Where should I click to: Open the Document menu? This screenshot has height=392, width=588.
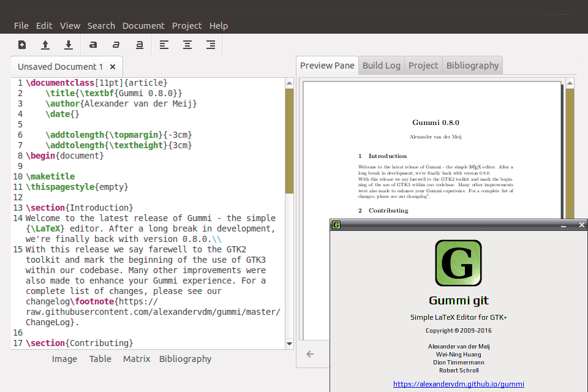[x=143, y=25]
